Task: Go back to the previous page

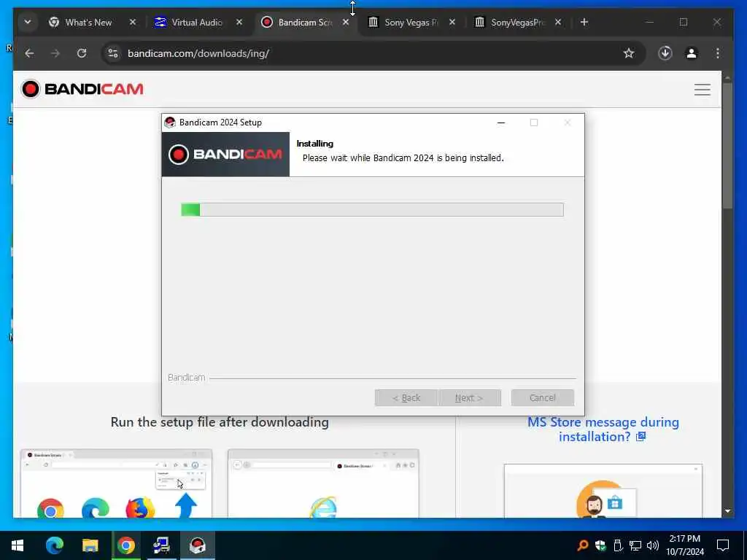Action: pyautogui.click(x=29, y=53)
